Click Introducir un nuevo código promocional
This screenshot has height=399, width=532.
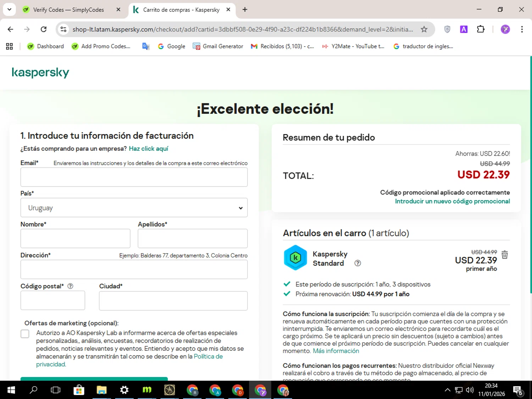pos(453,201)
